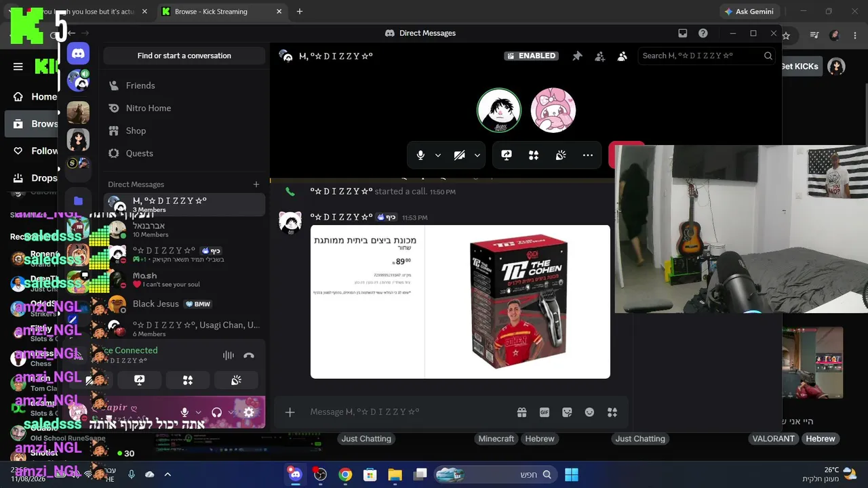868x488 pixels.
Task: Open the אברבנאל group DM with 10 Members
Action: (184, 229)
